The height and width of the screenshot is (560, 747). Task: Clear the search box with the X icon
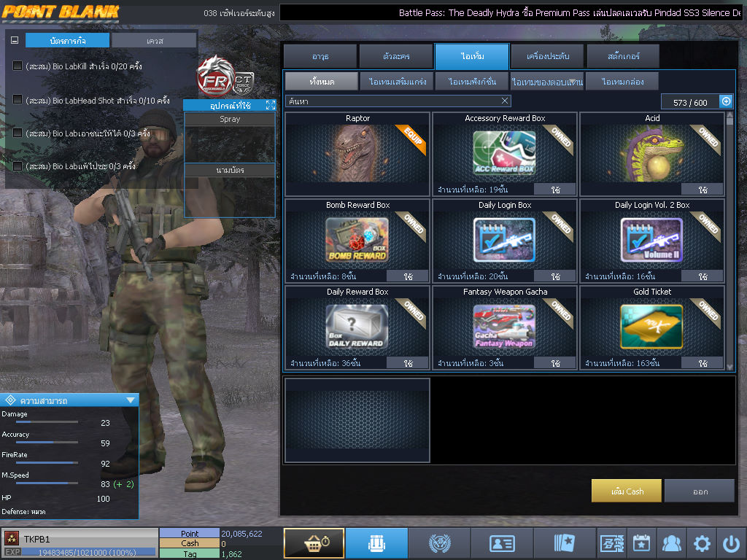pos(505,101)
